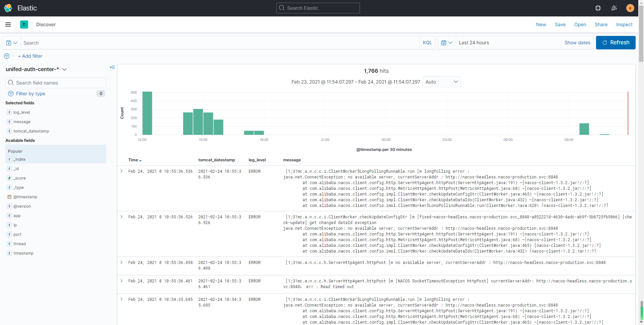Click Show dates link
The width and height of the screenshot is (644, 325).
click(577, 43)
